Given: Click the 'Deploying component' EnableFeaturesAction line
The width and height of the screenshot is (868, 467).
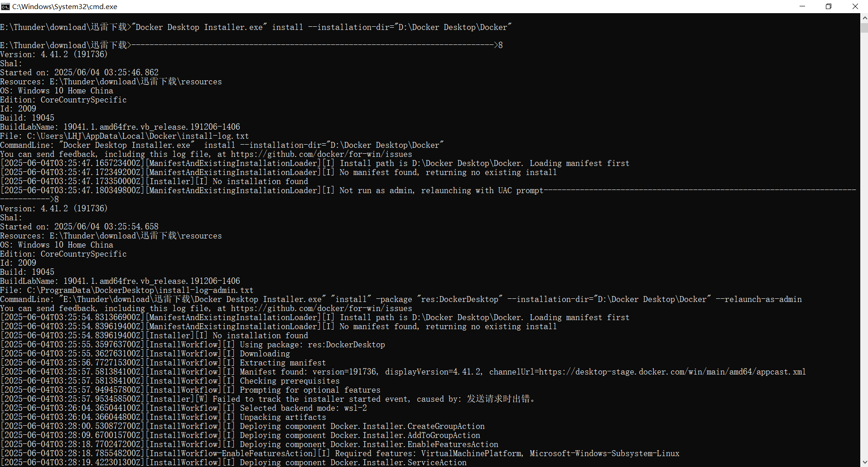Looking at the screenshot, I should pos(249,444).
